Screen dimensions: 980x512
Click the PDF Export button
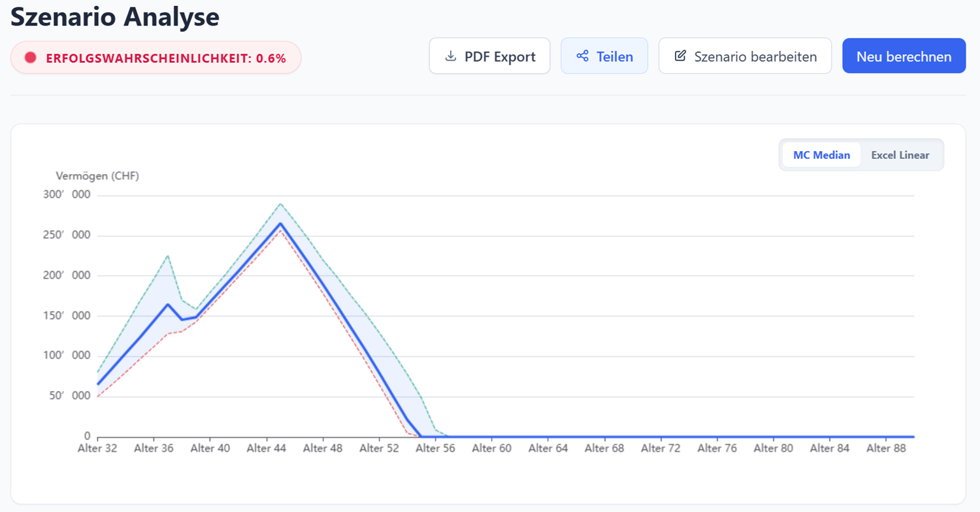click(489, 56)
